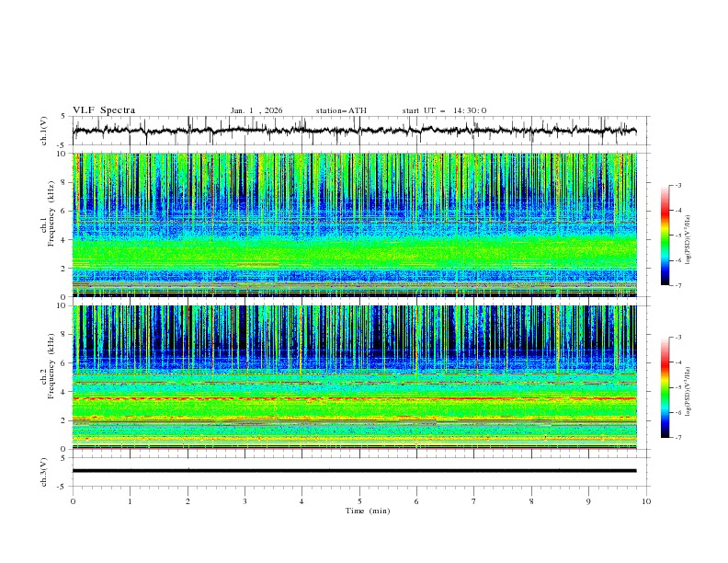Click the "10" kHz tick of ch.2 spectrogram

(x=63, y=305)
